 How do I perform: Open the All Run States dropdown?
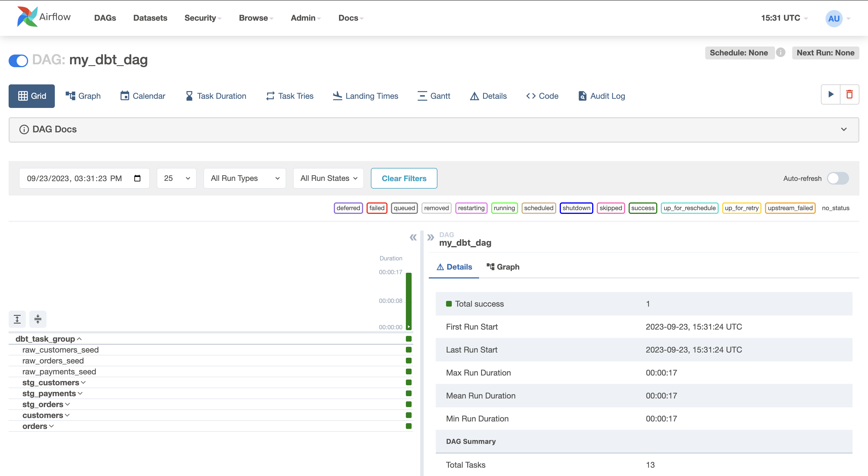pyautogui.click(x=328, y=178)
